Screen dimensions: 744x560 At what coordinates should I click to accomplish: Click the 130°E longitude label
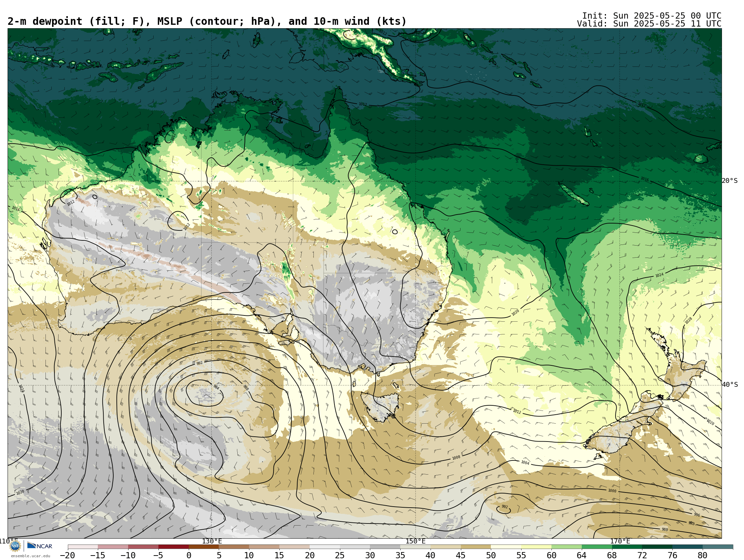coord(212,541)
